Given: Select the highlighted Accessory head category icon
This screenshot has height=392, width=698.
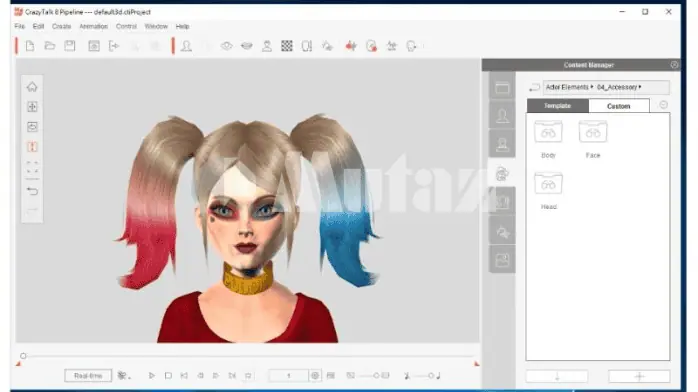Looking at the screenshot, I should (x=502, y=174).
